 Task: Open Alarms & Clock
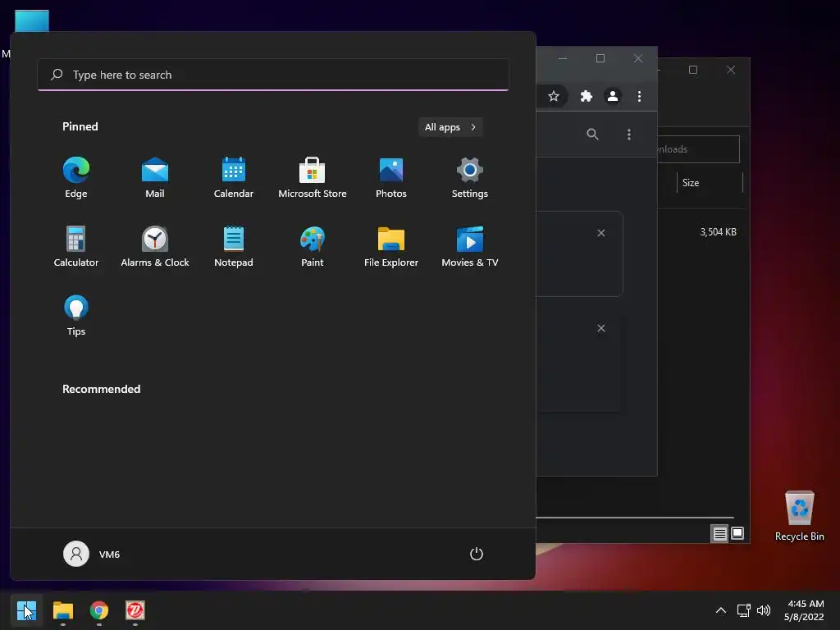155,247
